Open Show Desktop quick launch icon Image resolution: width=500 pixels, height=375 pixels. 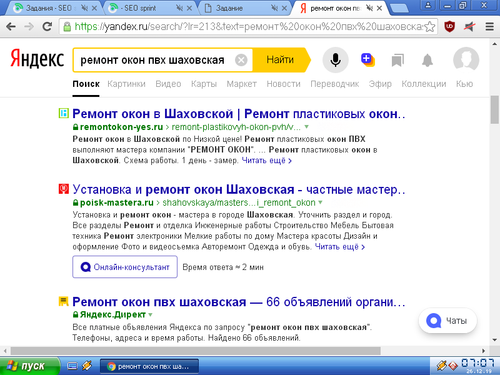pos(72,366)
